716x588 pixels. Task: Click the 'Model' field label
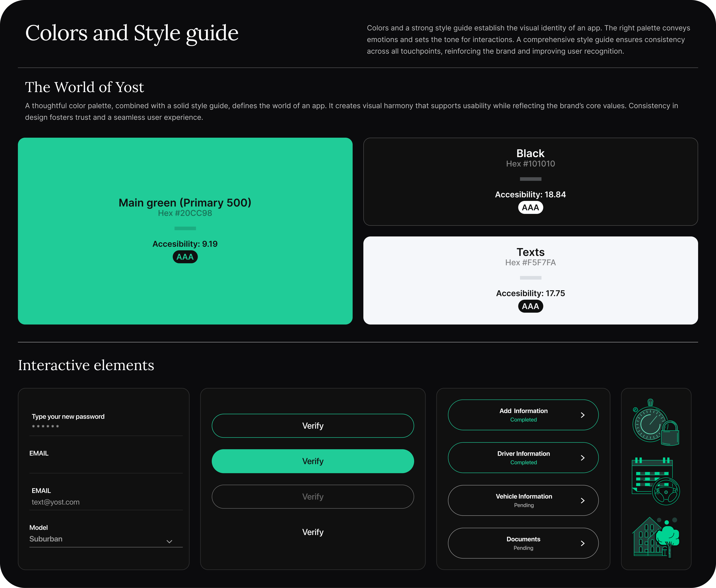coord(39,527)
